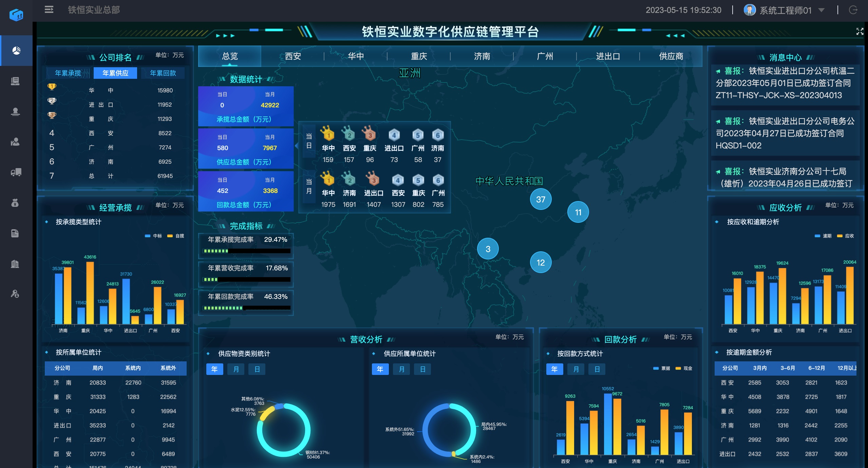Click the 铁恒实业总部 header text
This screenshot has height=468, width=868.
(x=94, y=10)
